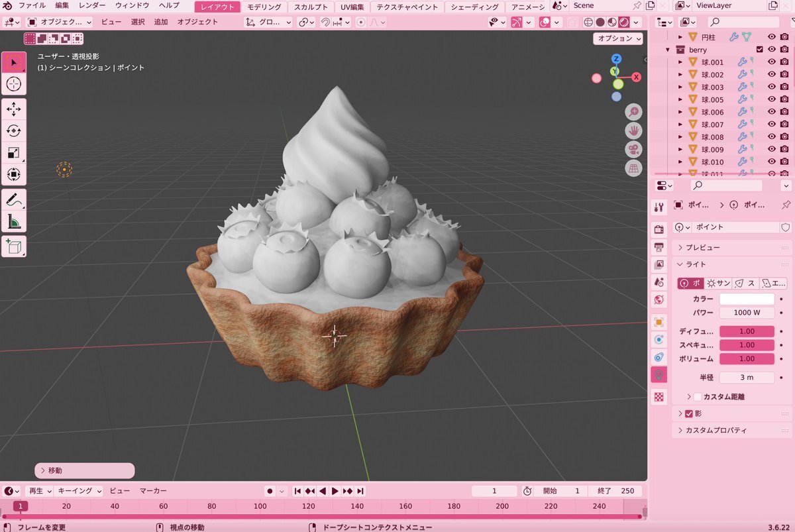This screenshot has width=795, height=532.
Task: Select the サン light type button
Action: 718,284
